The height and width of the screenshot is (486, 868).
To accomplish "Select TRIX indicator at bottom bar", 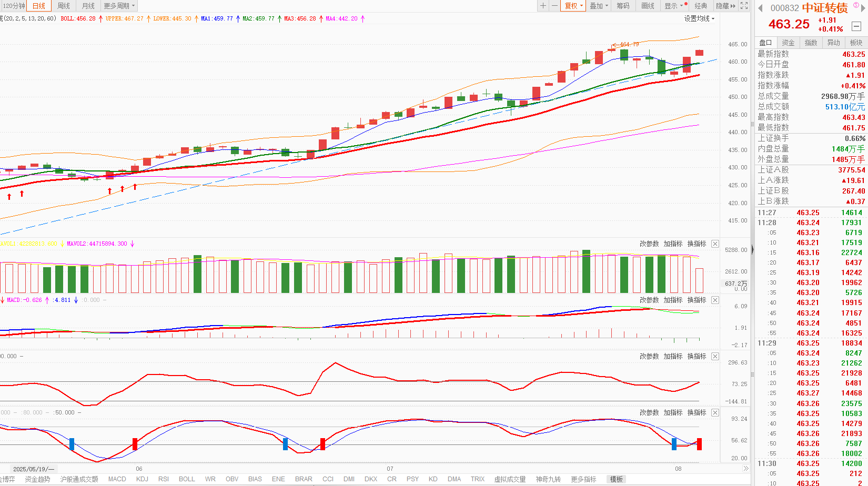I will point(478,479).
